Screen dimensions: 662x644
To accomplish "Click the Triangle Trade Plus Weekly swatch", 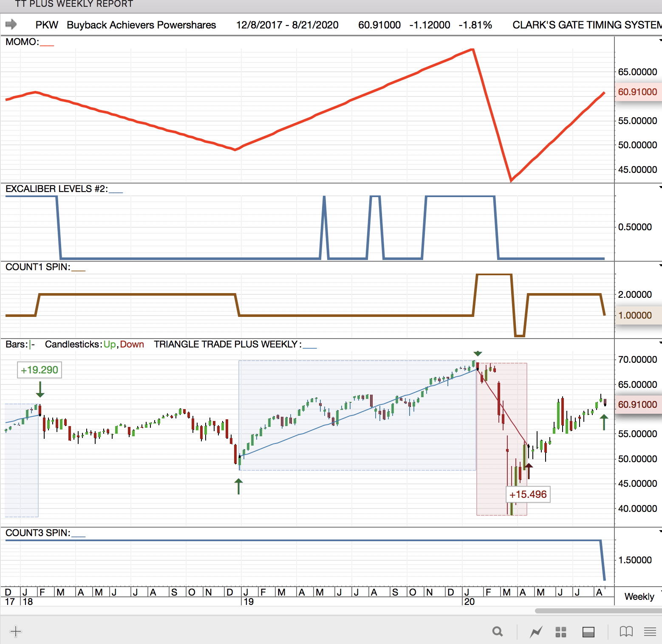I will coord(310,347).
